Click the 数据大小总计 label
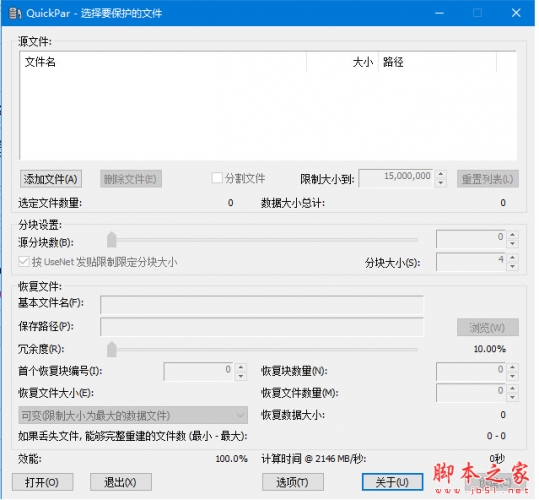This screenshot has width=539, height=500. 293,203
